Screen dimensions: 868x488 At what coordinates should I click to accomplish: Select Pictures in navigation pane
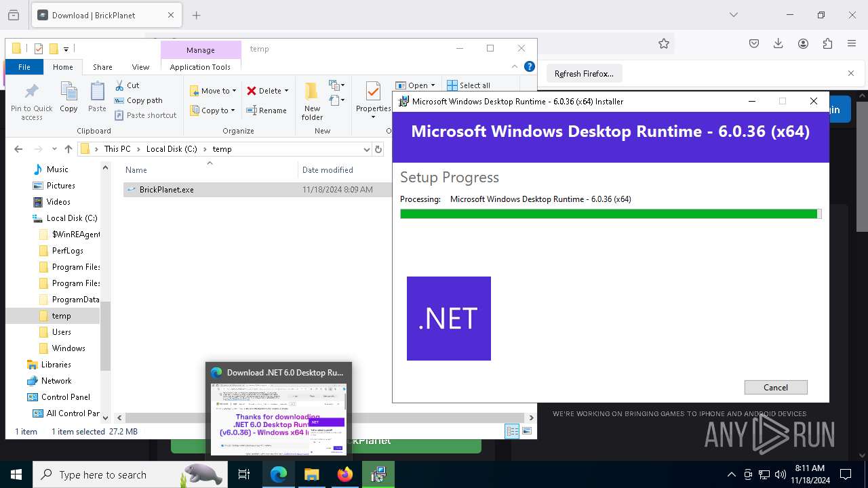pos(60,186)
